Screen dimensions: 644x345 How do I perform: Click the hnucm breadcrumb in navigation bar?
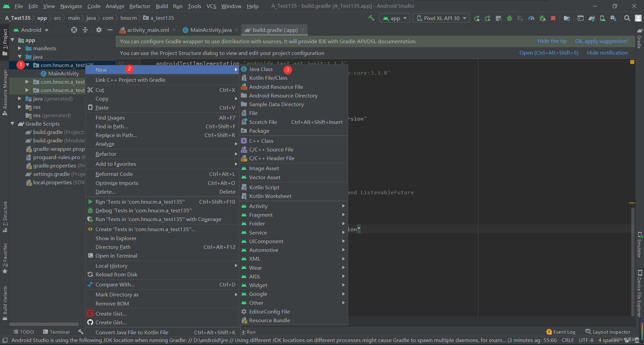click(128, 18)
